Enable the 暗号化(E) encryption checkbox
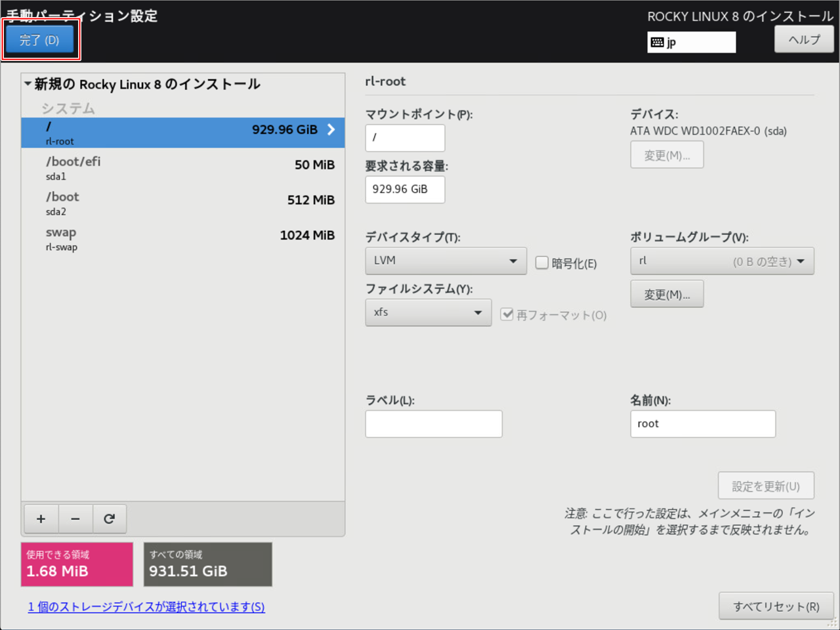 [542, 262]
